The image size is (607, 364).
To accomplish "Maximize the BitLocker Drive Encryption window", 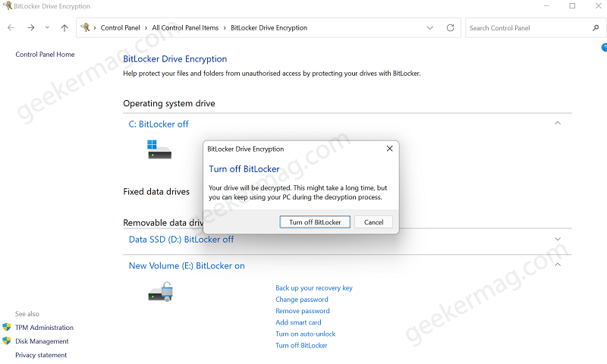I will pos(572,6).
